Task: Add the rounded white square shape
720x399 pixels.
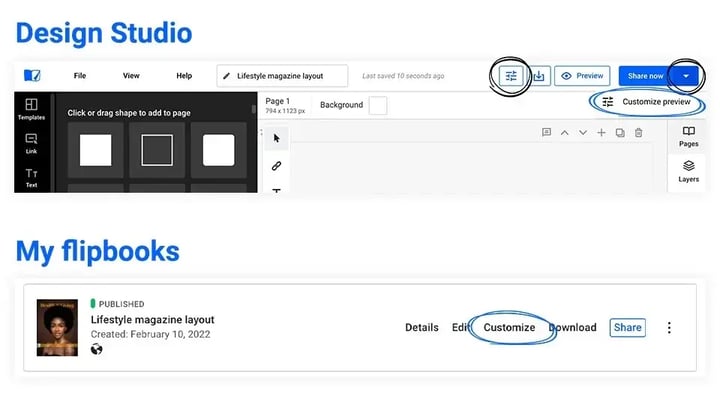Action: click(219, 150)
